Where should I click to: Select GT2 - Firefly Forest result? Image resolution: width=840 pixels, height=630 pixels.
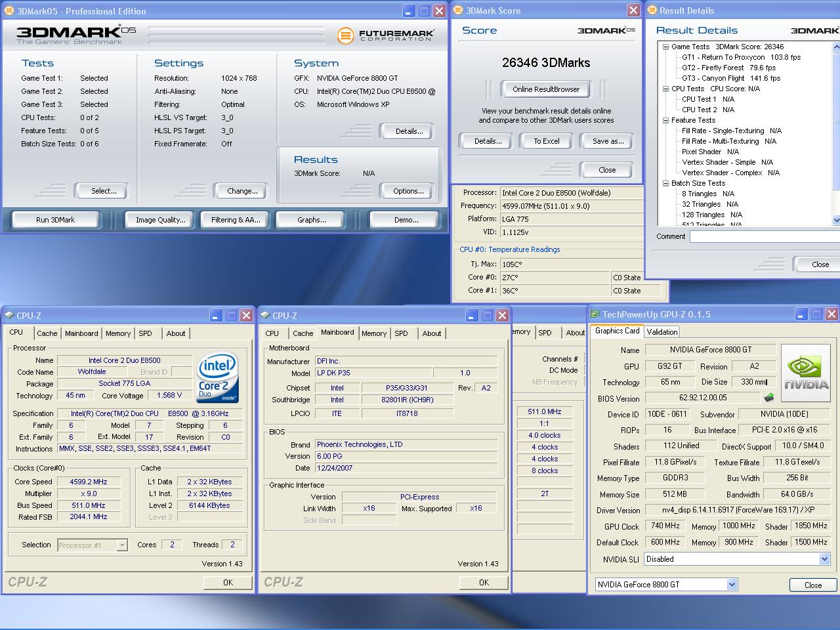tap(728, 68)
